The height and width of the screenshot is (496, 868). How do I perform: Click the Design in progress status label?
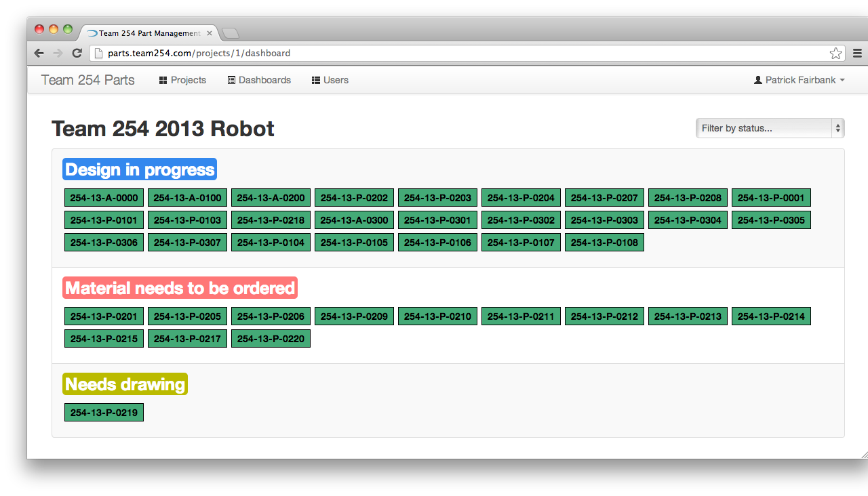point(140,169)
